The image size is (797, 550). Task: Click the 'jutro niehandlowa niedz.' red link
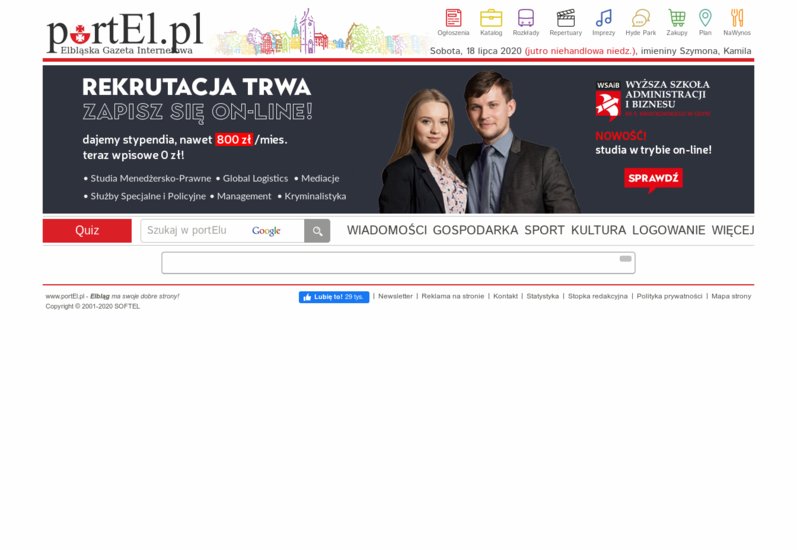[x=580, y=51]
